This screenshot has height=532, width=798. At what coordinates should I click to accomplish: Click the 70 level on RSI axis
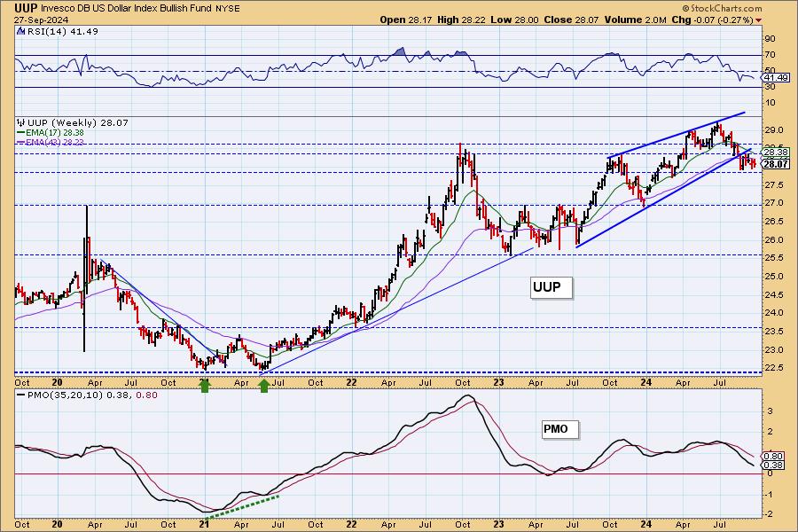pos(770,54)
